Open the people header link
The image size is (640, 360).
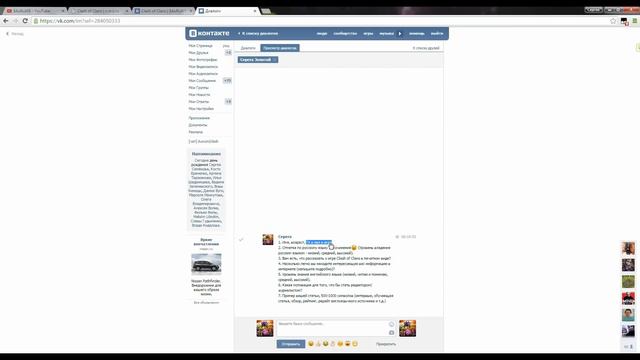pyautogui.click(x=322, y=33)
